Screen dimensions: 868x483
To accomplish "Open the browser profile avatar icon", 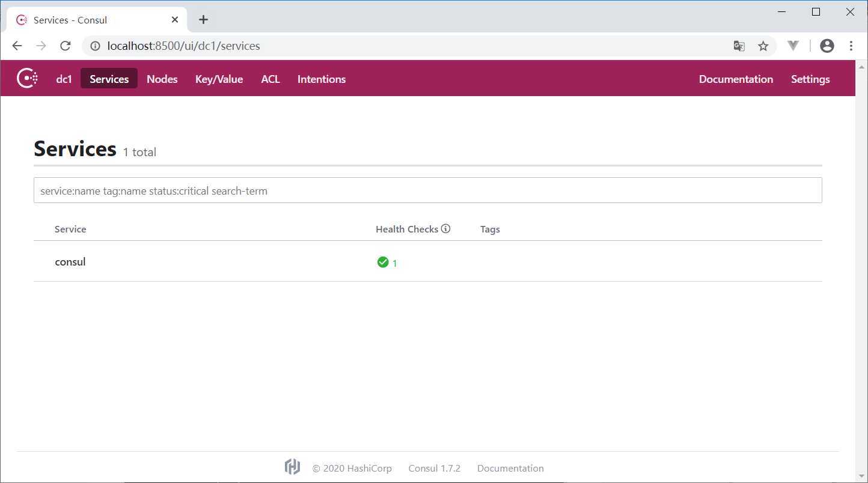I will (827, 46).
